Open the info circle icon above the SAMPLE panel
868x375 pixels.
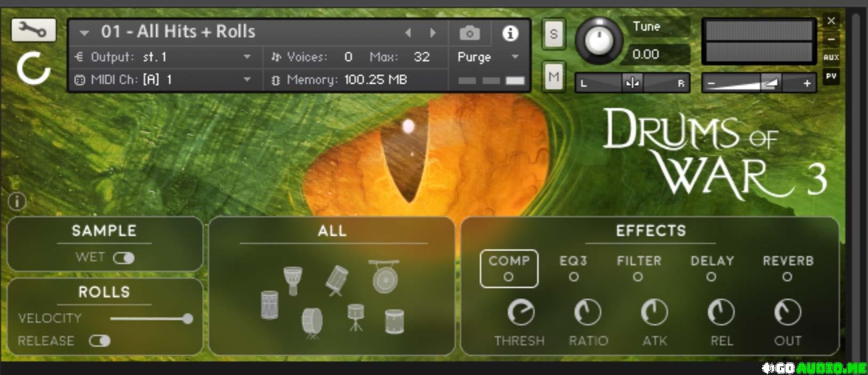(17, 202)
